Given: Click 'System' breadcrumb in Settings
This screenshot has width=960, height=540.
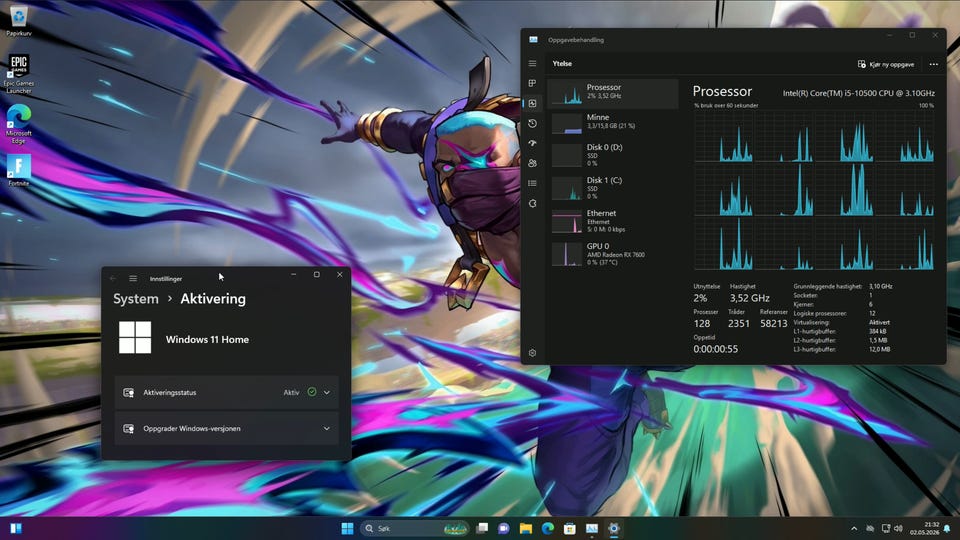Looking at the screenshot, I should click(135, 299).
